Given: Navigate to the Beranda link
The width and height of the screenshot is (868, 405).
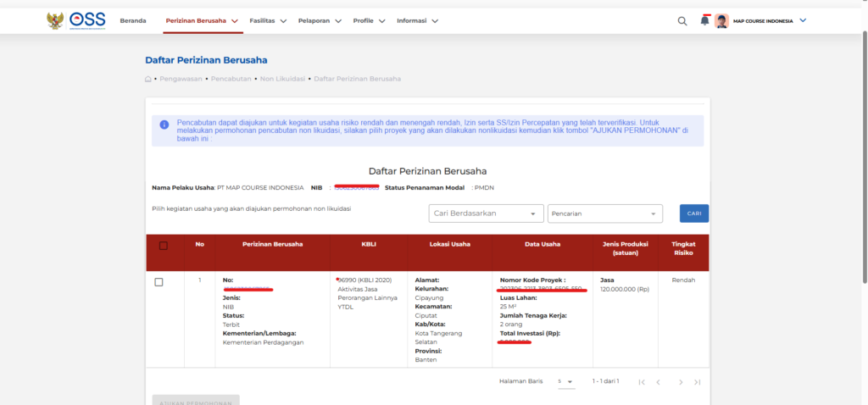Looking at the screenshot, I should click(x=131, y=20).
